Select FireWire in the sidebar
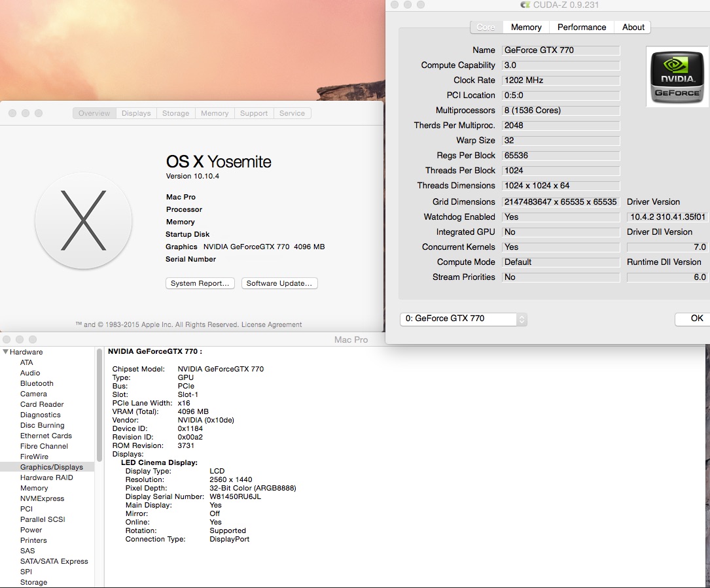Viewport: 710px width, 588px height. click(x=34, y=457)
